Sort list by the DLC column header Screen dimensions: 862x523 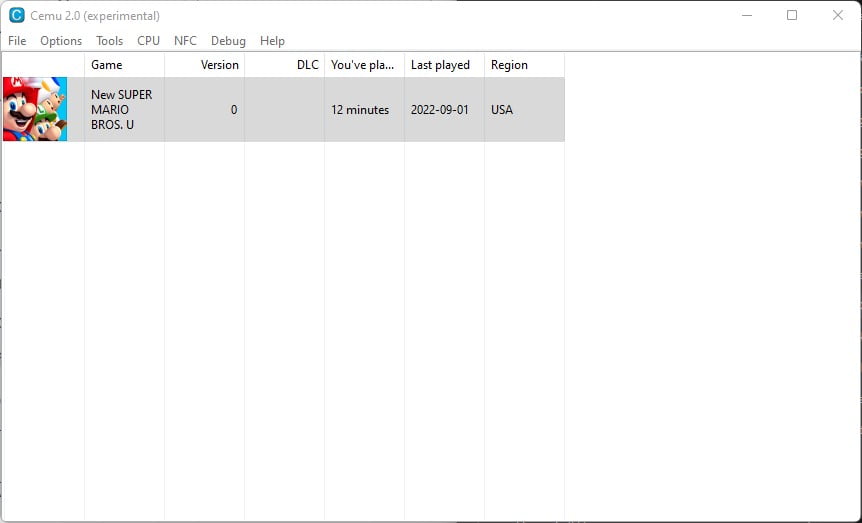[x=285, y=65]
